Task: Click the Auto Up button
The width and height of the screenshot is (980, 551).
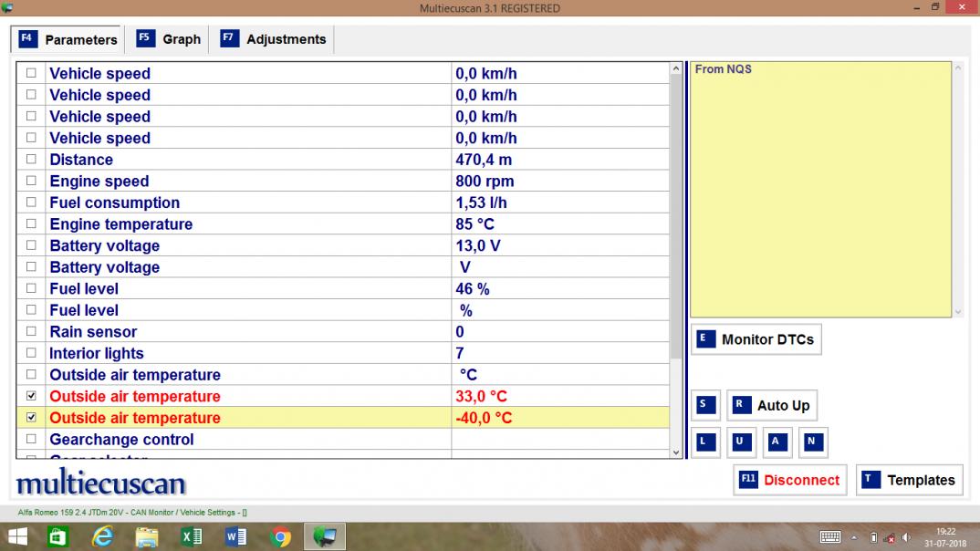Action: (x=772, y=405)
